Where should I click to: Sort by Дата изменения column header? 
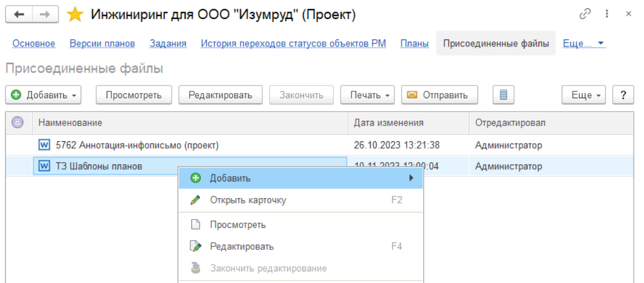(x=389, y=123)
